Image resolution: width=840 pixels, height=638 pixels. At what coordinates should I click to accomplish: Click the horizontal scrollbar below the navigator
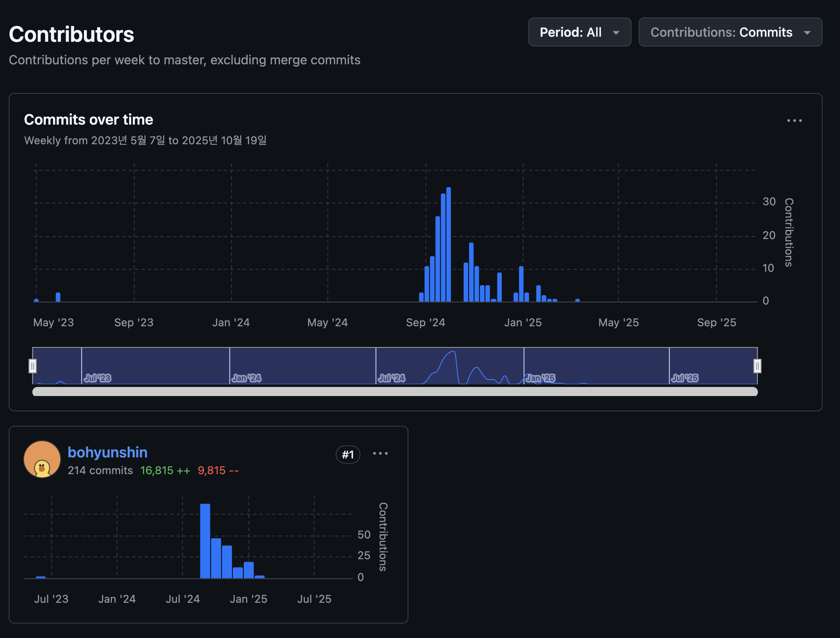395,392
